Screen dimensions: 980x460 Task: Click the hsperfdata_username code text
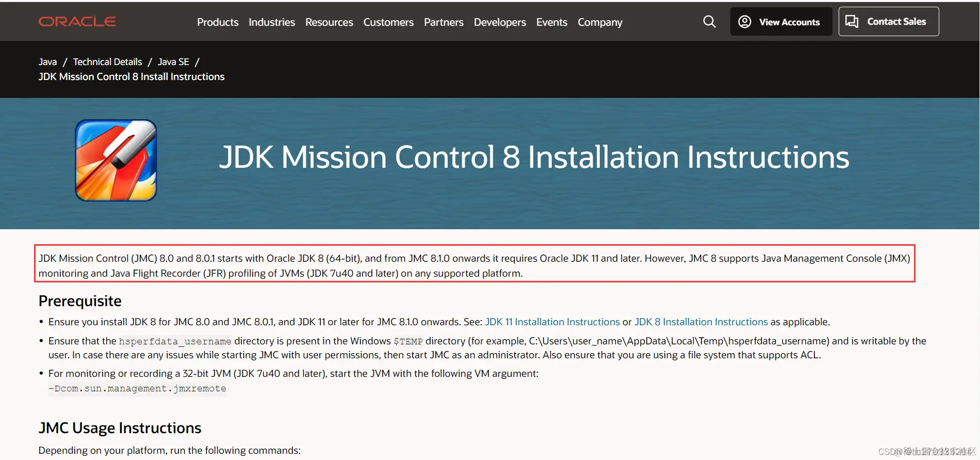(x=175, y=341)
